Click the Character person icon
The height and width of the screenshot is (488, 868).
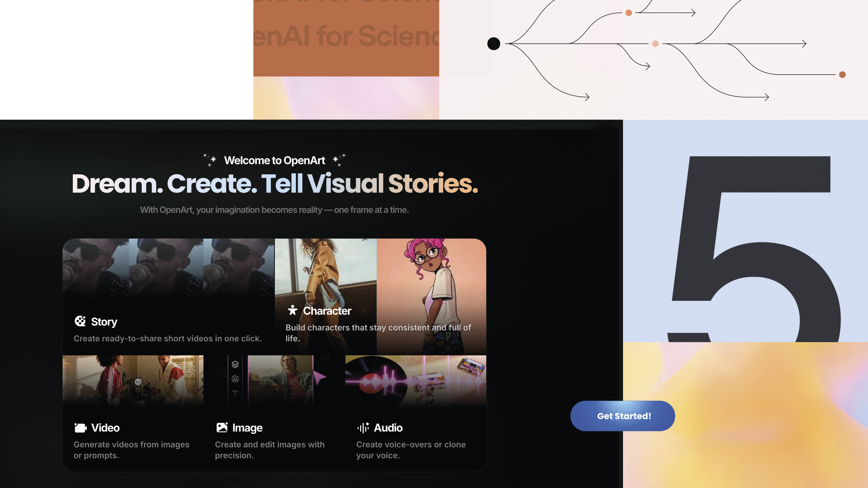tap(292, 311)
